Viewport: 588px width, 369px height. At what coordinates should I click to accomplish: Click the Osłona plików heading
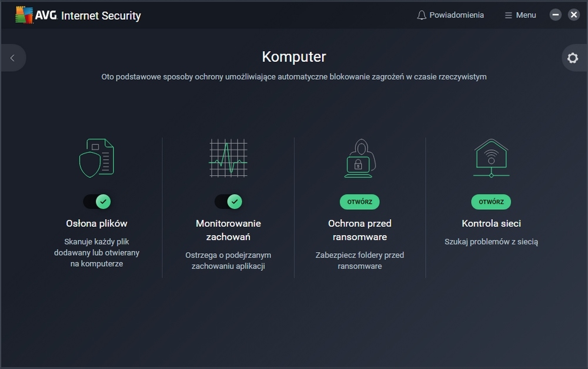pyautogui.click(x=97, y=223)
